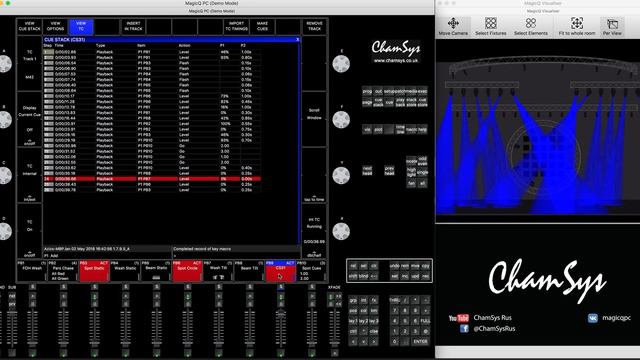
Task: Click tap to time soft button
Action: pyautogui.click(x=314, y=176)
